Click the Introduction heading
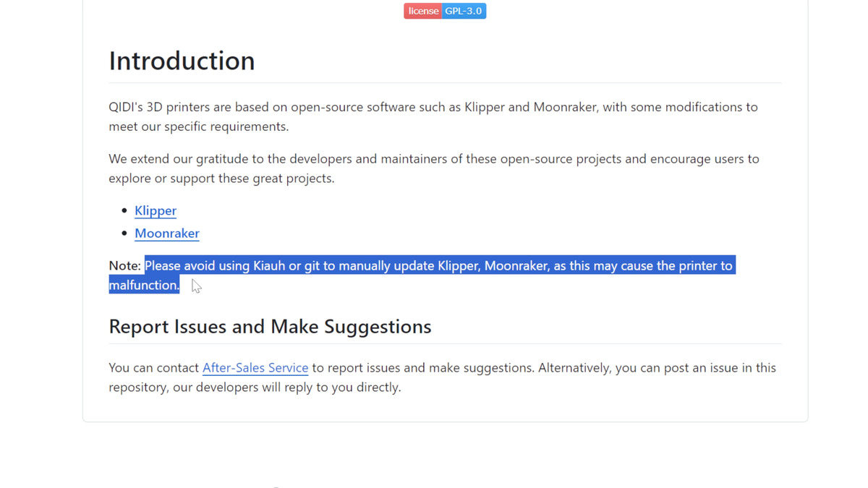The height and width of the screenshot is (488, 868). coord(182,61)
